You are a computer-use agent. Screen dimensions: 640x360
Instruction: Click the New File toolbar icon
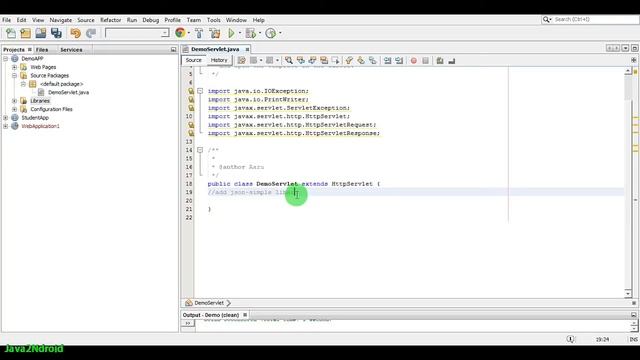click(x=11, y=33)
